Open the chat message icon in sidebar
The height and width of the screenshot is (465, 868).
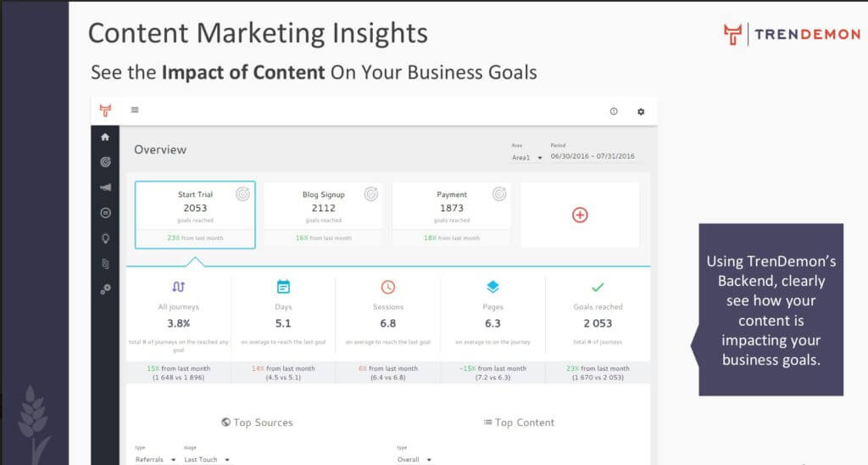[x=105, y=213]
